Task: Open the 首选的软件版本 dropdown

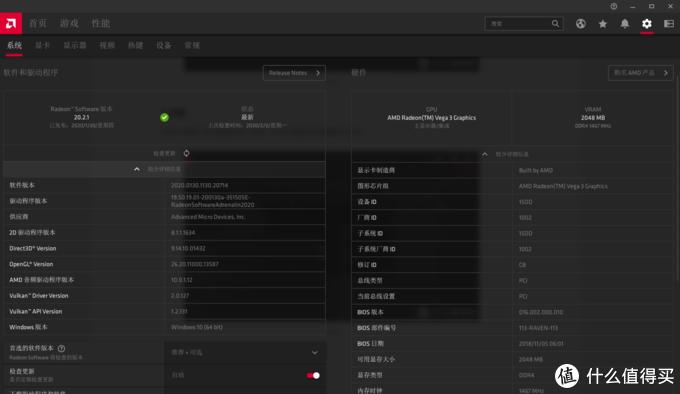Action: point(245,352)
